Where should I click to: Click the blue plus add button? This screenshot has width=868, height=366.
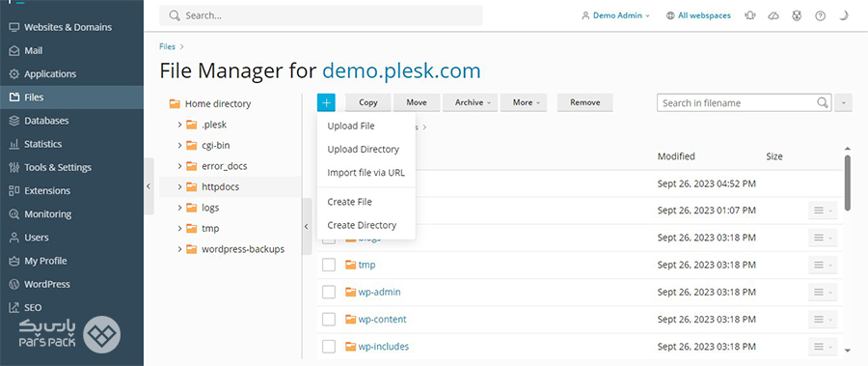point(326,102)
